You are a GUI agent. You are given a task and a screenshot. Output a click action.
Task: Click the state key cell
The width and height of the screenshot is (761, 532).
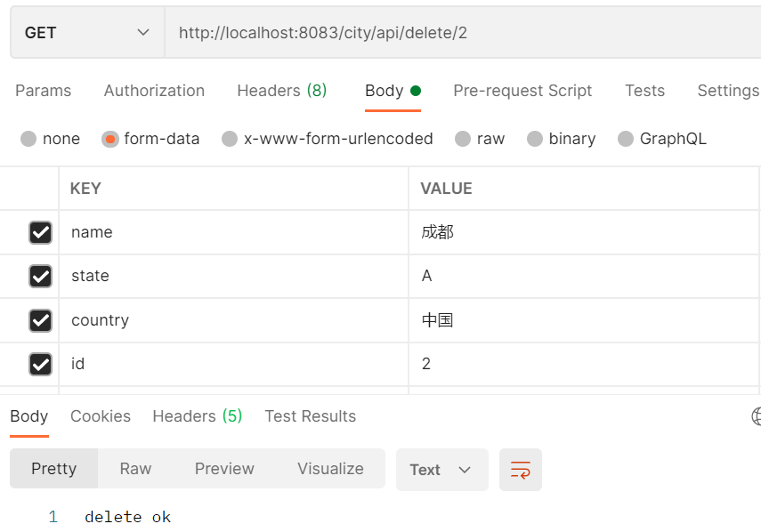tap(233, 276)
